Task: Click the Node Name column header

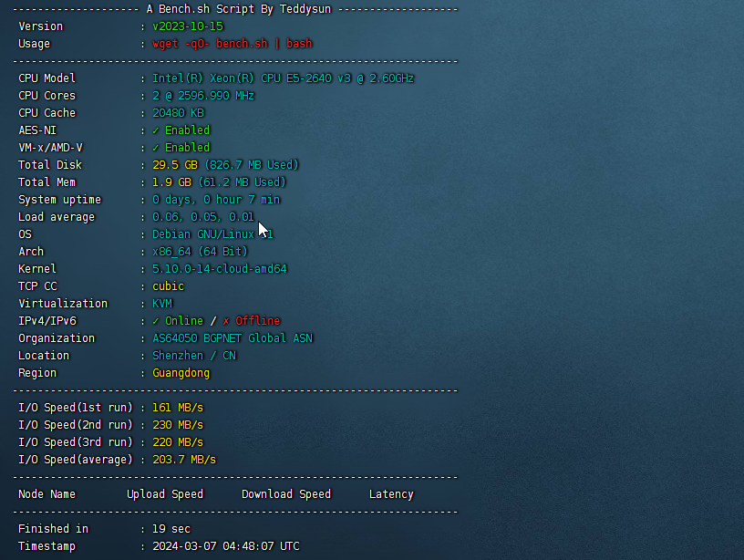Action: 47,494
